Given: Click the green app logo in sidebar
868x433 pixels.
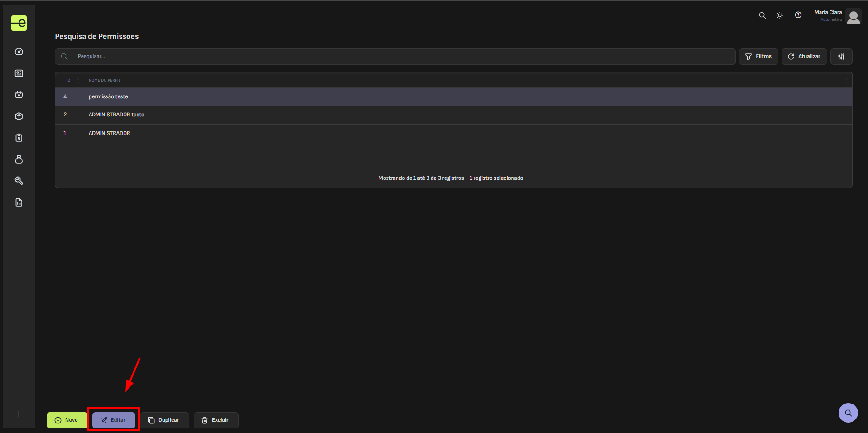Looking at the screenshot, I should click(19, 23).
